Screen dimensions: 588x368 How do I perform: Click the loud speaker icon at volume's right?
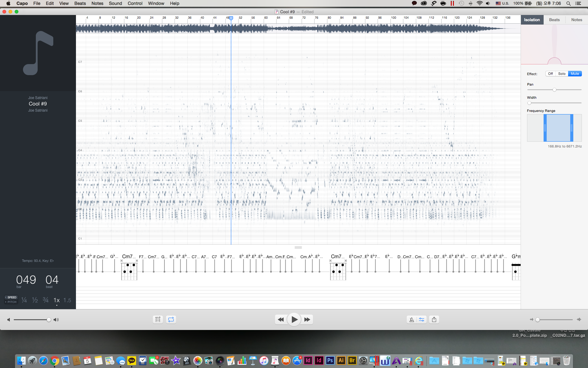pyautogui.click(x=56, y=320)
